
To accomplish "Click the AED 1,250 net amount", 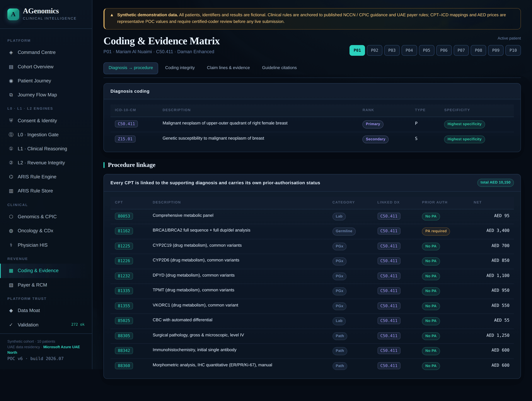I will pyautogui.click(x=498, y=335).
